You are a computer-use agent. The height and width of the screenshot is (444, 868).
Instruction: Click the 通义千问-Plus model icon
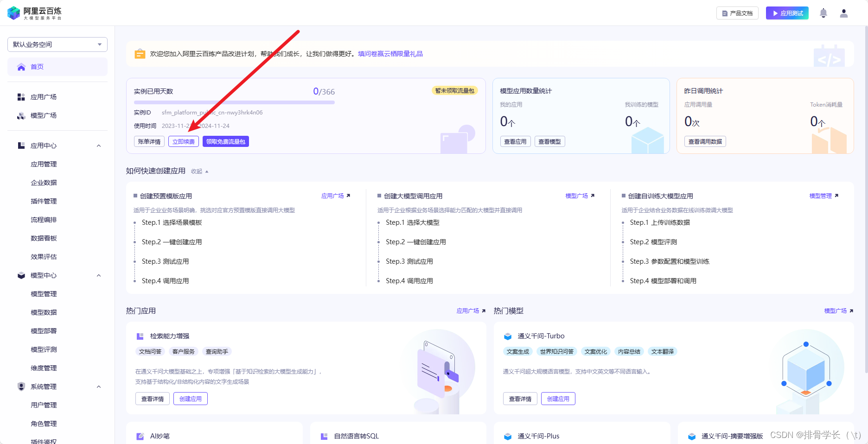coord(508,436)
